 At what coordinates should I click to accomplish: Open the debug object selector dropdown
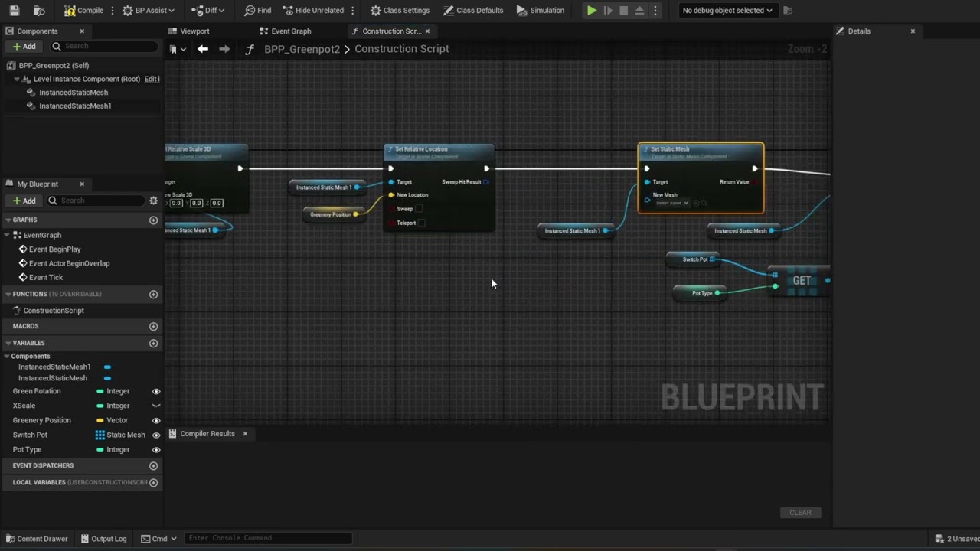[727, 11]
